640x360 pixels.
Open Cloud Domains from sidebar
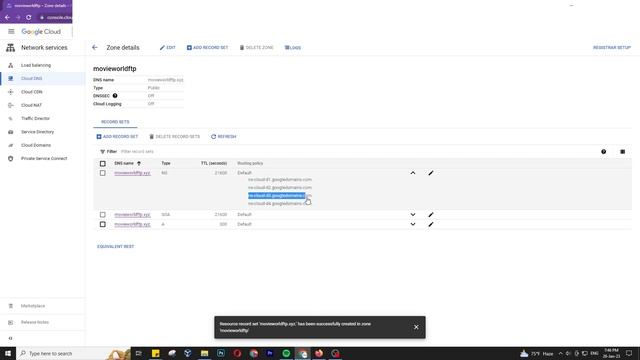tap(36, 145)
